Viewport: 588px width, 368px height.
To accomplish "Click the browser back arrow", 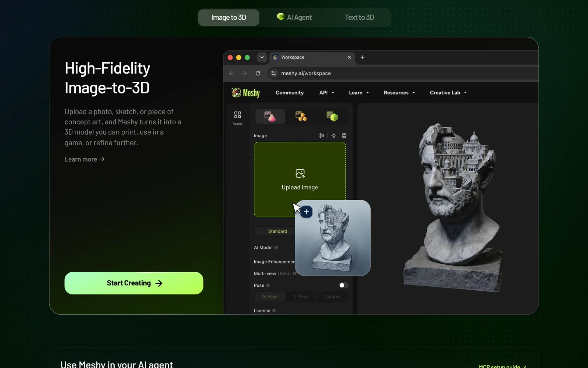I will coord(231,73).
